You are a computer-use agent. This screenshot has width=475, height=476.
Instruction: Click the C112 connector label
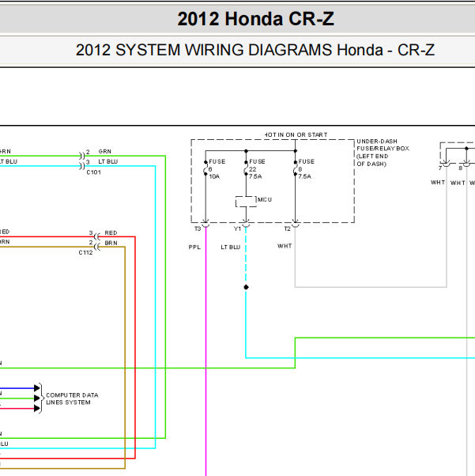[x=85, y=252]
